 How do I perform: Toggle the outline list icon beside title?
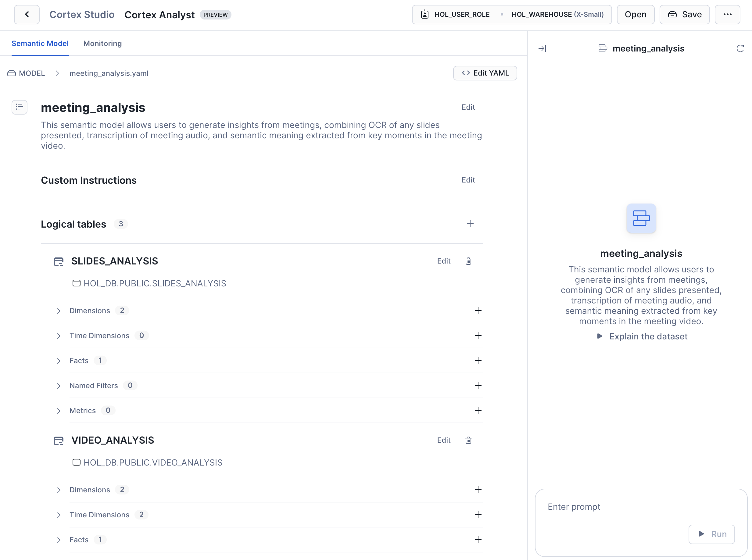pyautogui.click(x=19, y=107)
